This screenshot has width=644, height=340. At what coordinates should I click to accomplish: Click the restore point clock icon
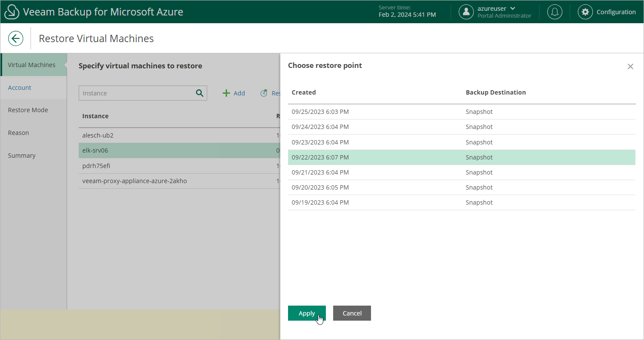pos(264,93)
